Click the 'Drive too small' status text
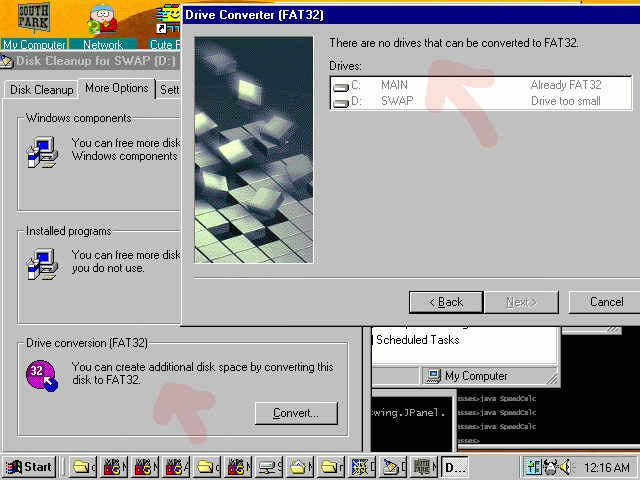Viewport: 640px width, 480px height. click(566, 101)
